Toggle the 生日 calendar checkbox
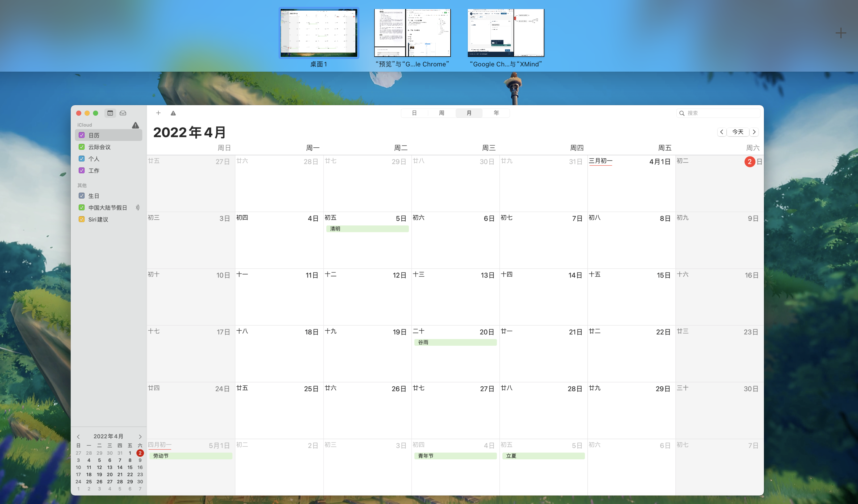Viewport: 858px width, 504px height. [82, 196]
